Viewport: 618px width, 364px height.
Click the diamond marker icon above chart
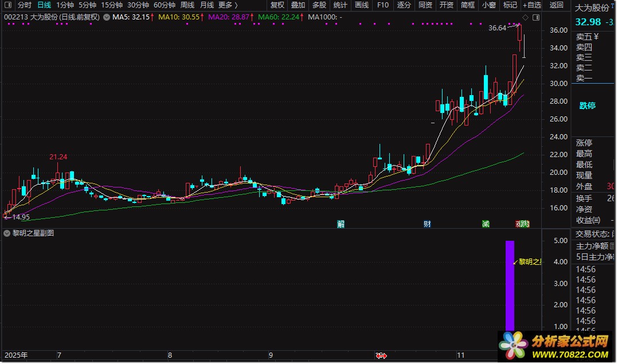(525, 17)
